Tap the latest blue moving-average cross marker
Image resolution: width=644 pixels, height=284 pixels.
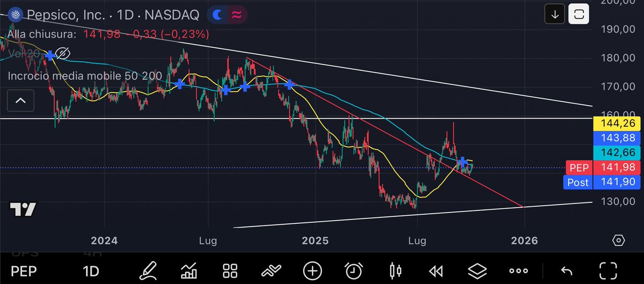click(463, 161)
